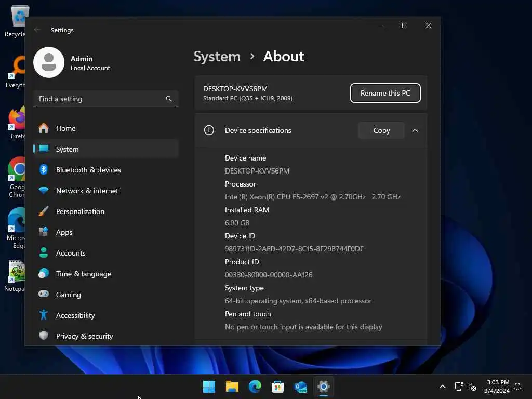
Task: Open Bluetooth & devices settings
Action: [106, 170]
